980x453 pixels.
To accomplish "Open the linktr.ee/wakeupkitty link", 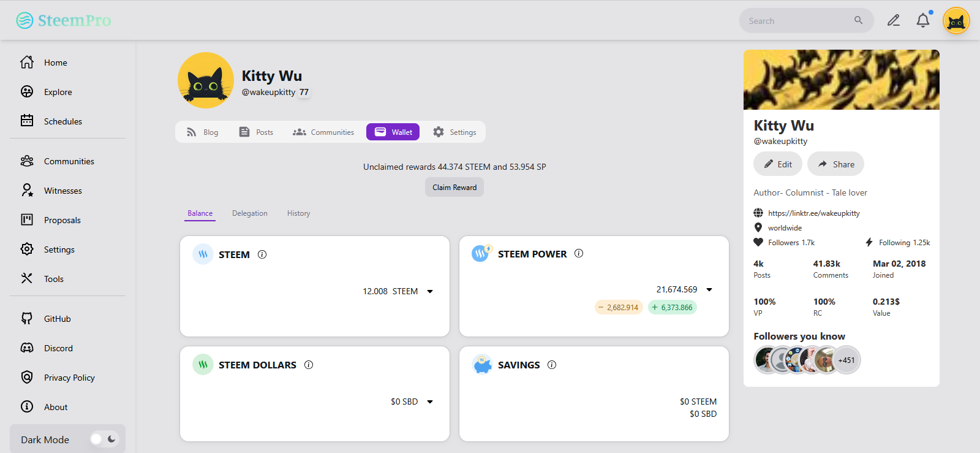I will 814,213.
